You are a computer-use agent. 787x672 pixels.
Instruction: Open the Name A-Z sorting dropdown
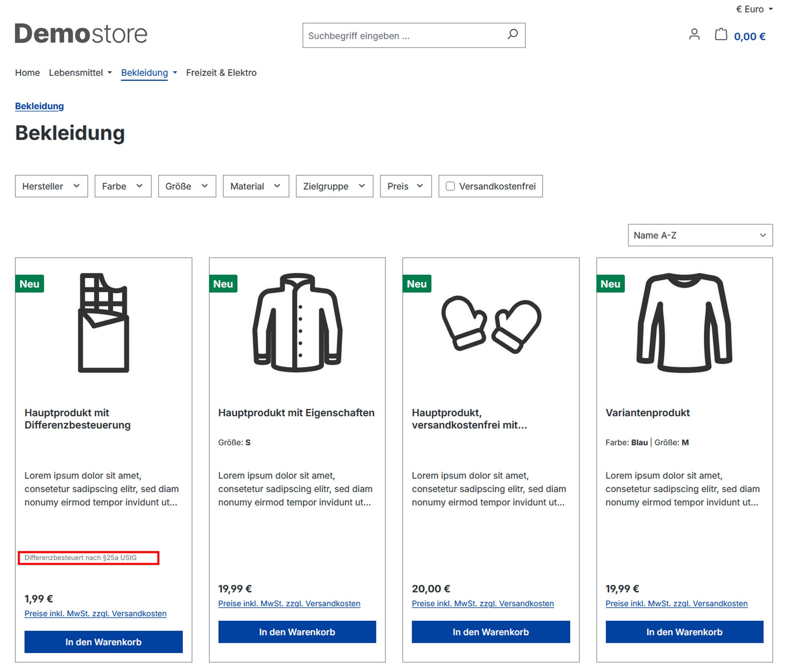pyautogui.click(x=700, y=235)
